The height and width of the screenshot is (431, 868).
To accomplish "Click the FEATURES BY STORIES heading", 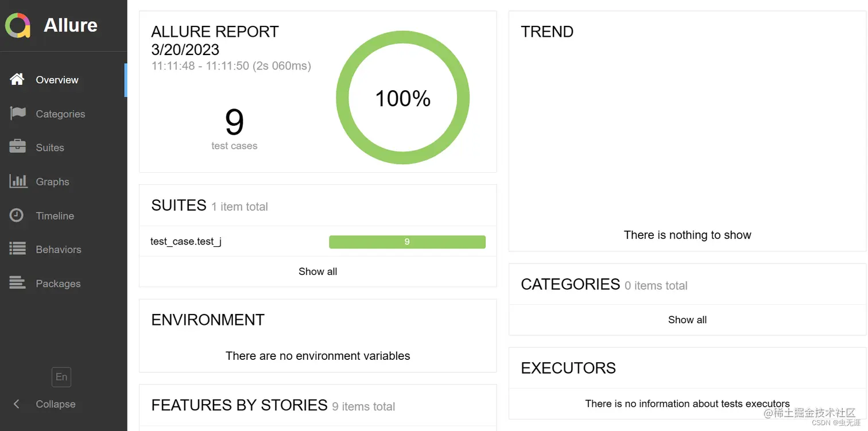I will pos(239,405).
